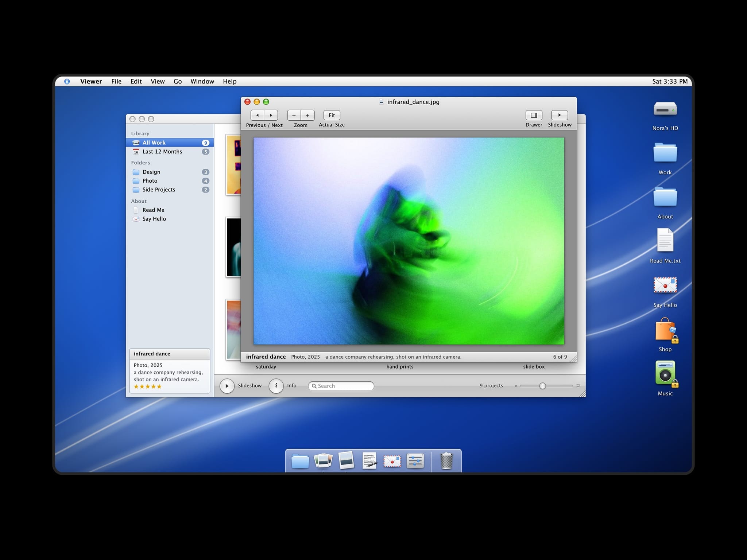Play slideshow in the library window
Screen dimensions: 747x560
[x=227, y=386]
